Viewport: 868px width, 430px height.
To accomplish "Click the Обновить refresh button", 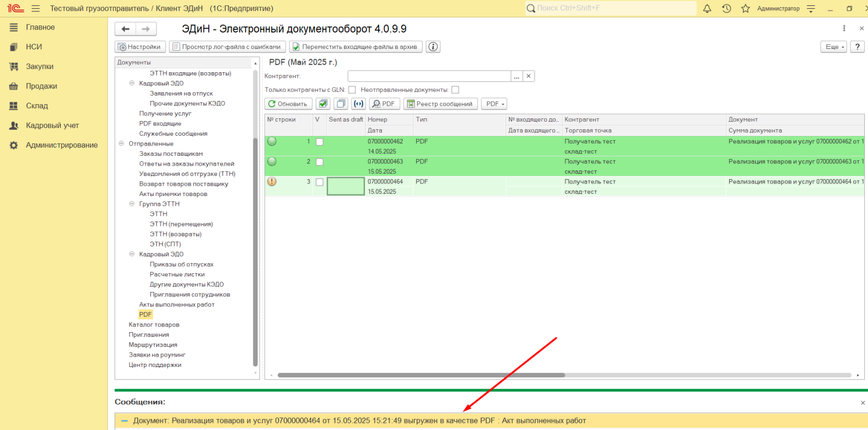I will 288,104.
